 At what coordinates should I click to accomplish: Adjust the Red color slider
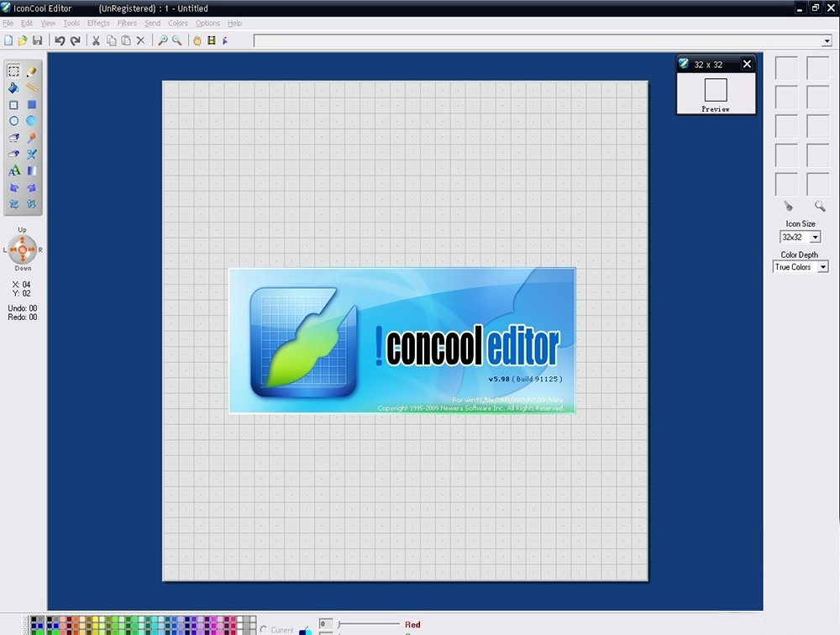pyautogui.click(x=369, y=624)
